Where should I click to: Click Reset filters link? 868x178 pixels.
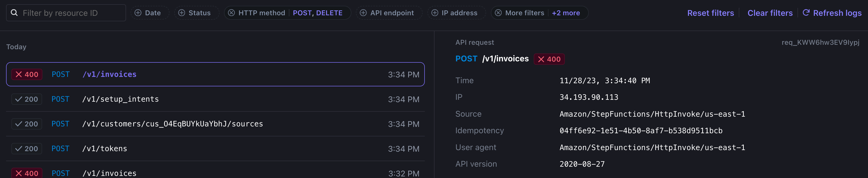(710, 13)
